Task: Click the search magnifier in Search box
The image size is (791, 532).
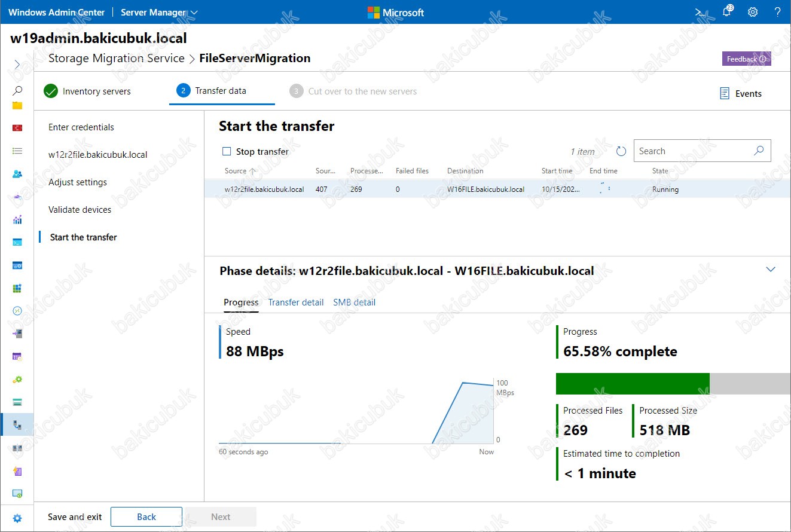Action: [759, 151]
